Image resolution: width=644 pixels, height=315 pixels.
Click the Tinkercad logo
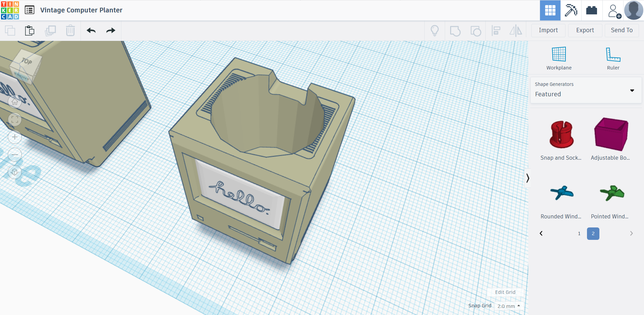tap(10, 10)
